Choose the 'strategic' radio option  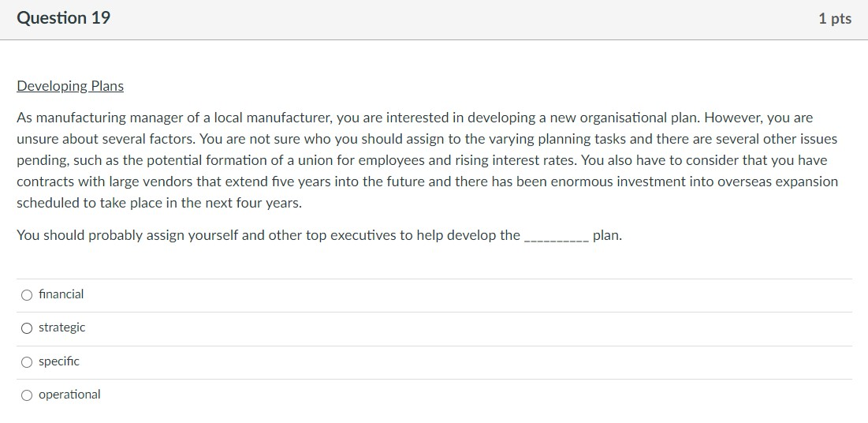28,328
